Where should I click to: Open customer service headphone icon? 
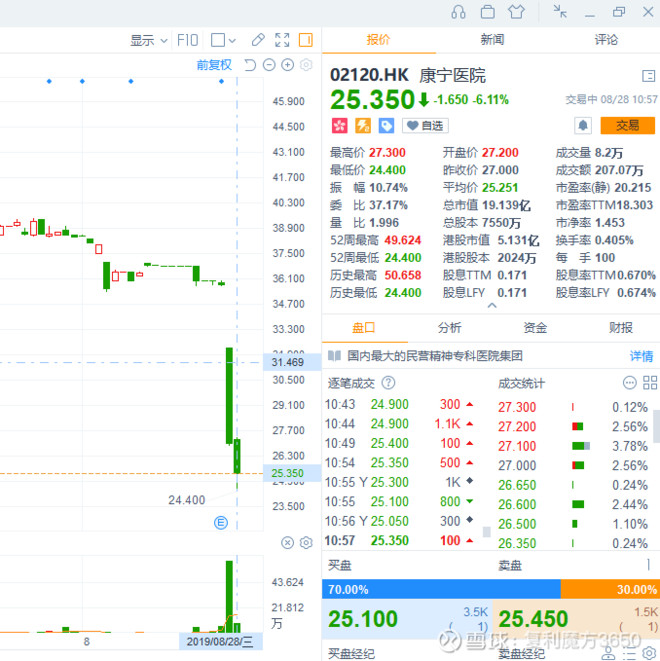pos(458,12)
